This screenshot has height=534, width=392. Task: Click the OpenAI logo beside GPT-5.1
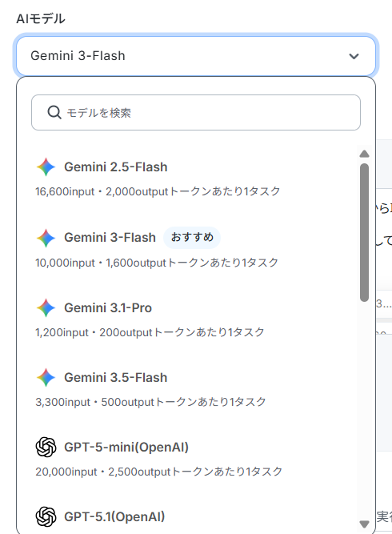(x=46, y=516)
